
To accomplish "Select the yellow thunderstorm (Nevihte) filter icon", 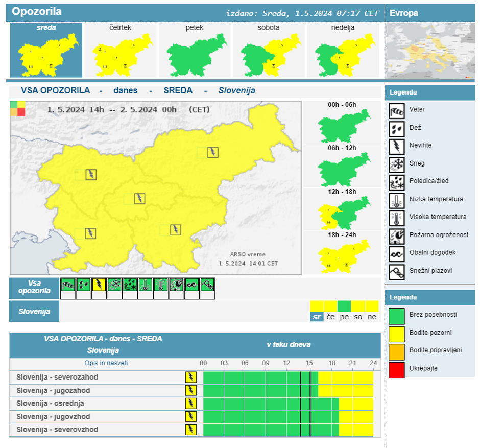I will click(x=99, y=285).
